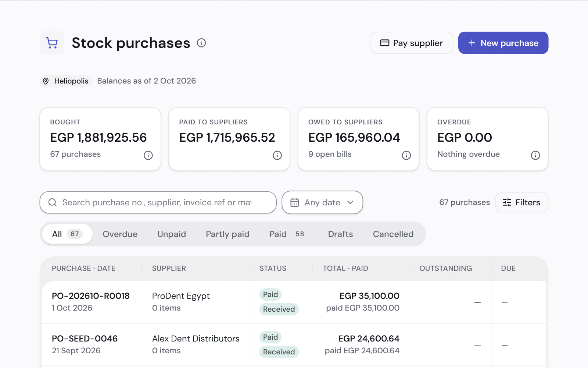This screenshot has width=588, height=368.
Task: Click the Due column header
Action: point(508,269)
